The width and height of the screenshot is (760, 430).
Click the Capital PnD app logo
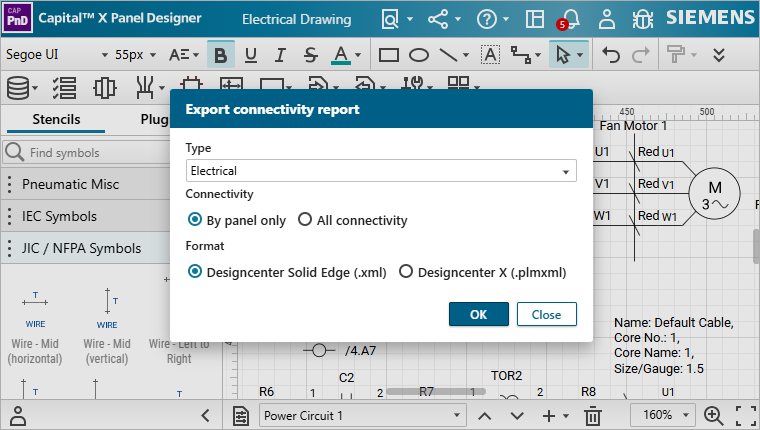(x=17, y=18)
